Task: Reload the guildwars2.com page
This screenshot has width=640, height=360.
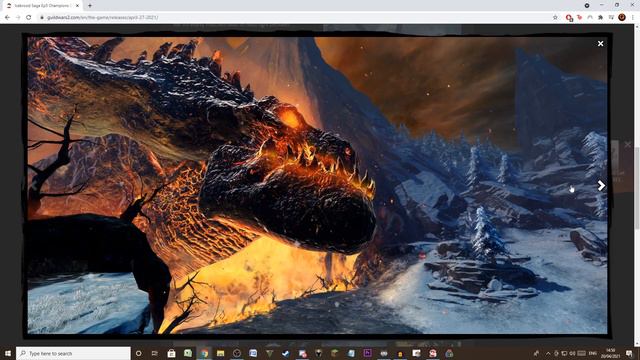Action: coord(29,18)
